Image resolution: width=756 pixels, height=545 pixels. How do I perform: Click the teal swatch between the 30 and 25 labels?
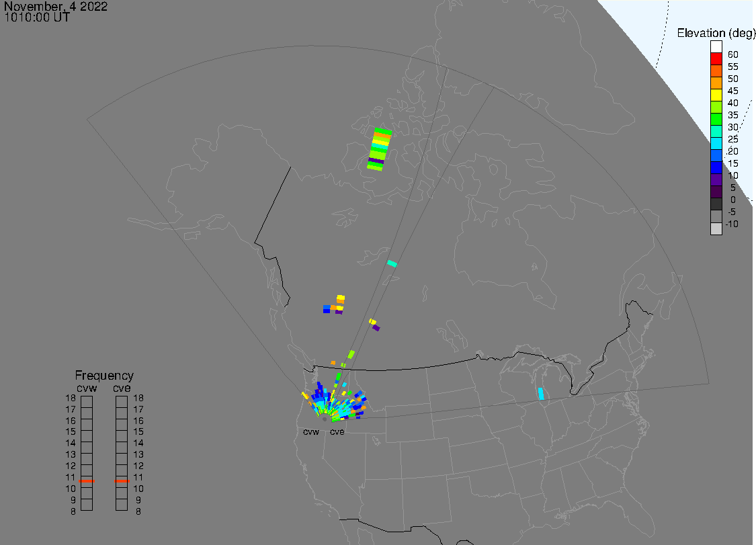[x=716, y=131]
